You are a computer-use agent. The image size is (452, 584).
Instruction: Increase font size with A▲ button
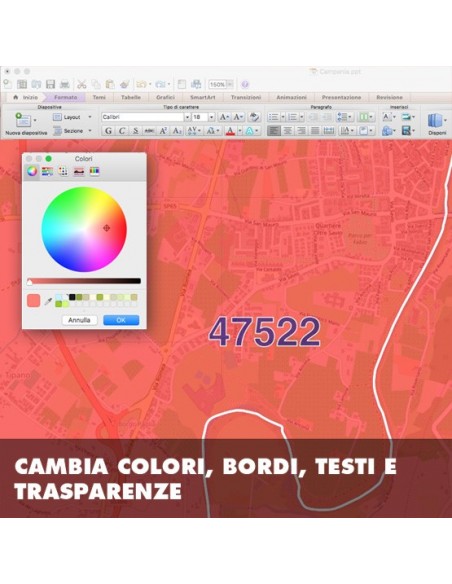(224, 117)
